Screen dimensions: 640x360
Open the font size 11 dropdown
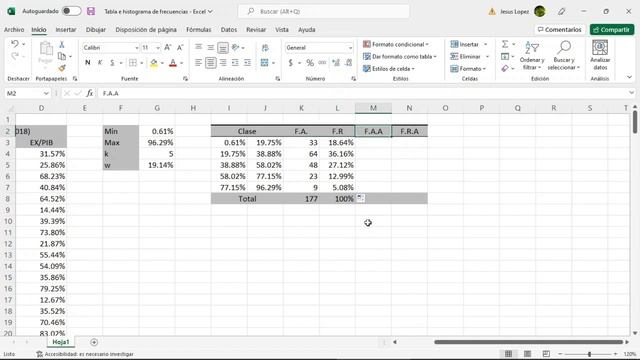(158, 48)
